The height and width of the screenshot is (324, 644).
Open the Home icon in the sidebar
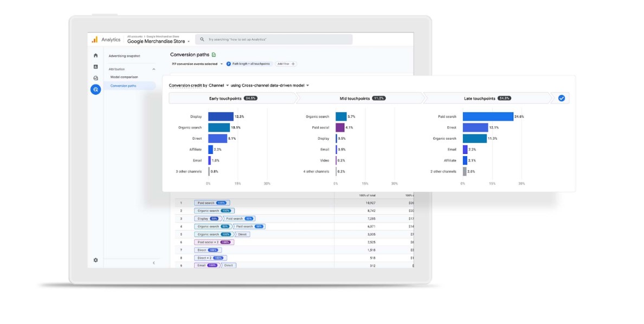tap(96, 55)
